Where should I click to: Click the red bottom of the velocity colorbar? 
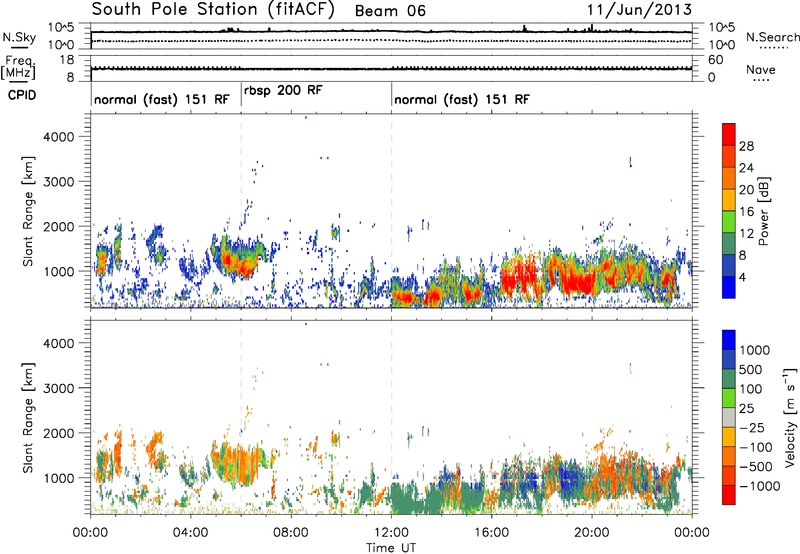[x=729, y=495]
